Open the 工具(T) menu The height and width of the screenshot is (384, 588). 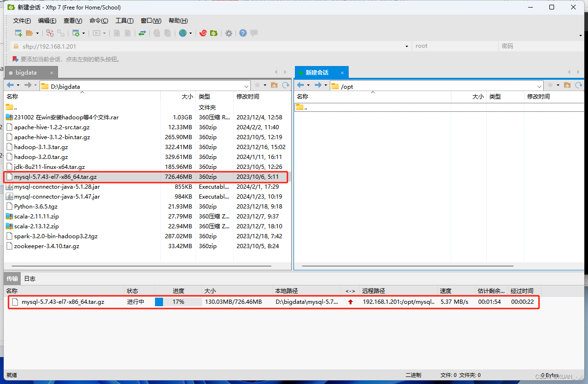click(124, 21)
